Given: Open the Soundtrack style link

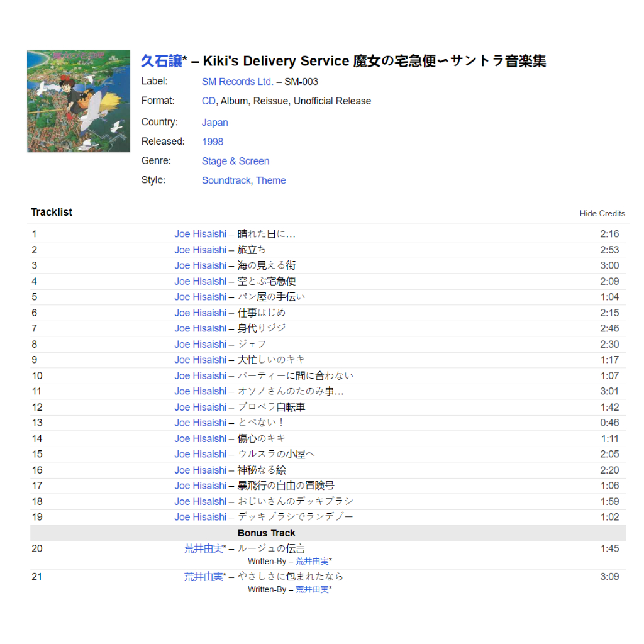Looking at the screenshot, I should [x=226, y=180].
